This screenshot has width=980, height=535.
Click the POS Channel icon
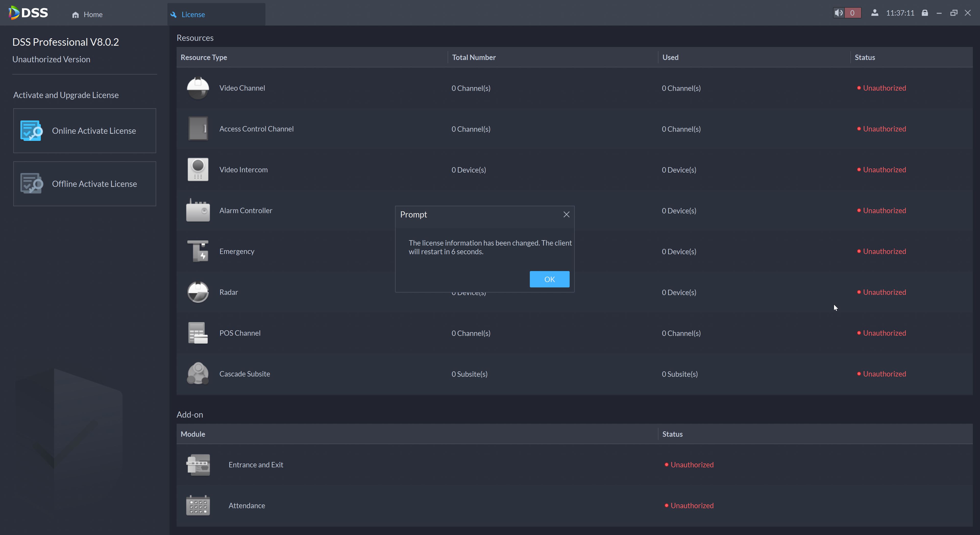(x=198, y=333)
